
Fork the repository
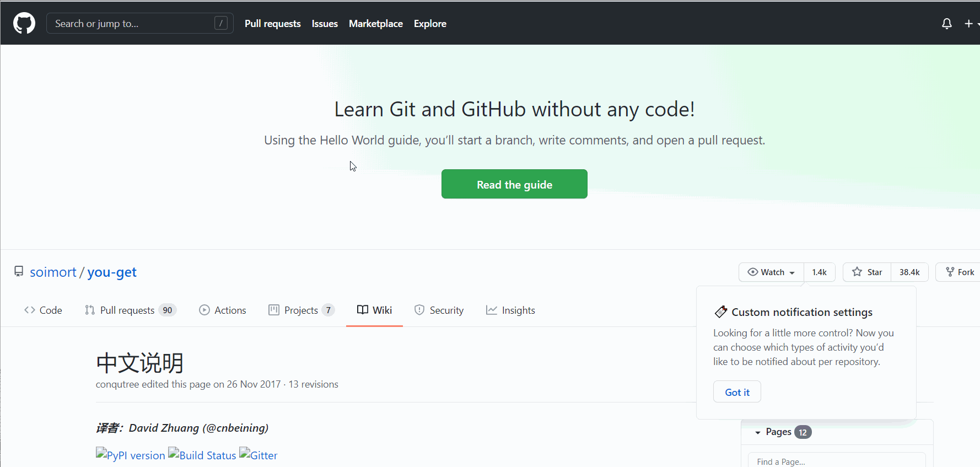960,272
